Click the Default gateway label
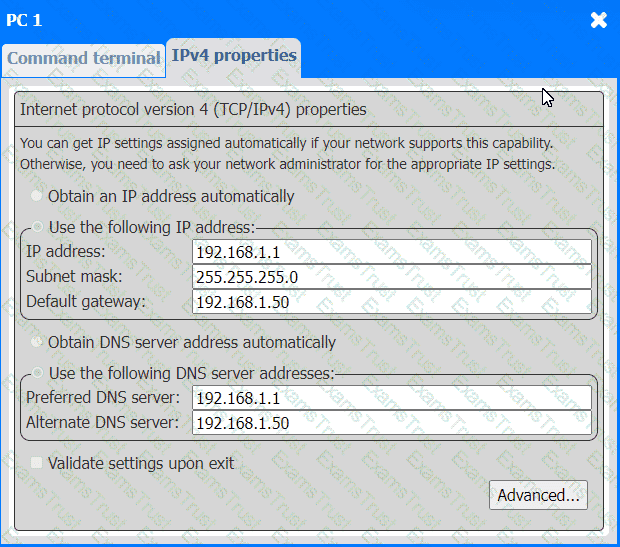Image resolution: width=620 pixels, height=547 pixels. click(86, 301)
